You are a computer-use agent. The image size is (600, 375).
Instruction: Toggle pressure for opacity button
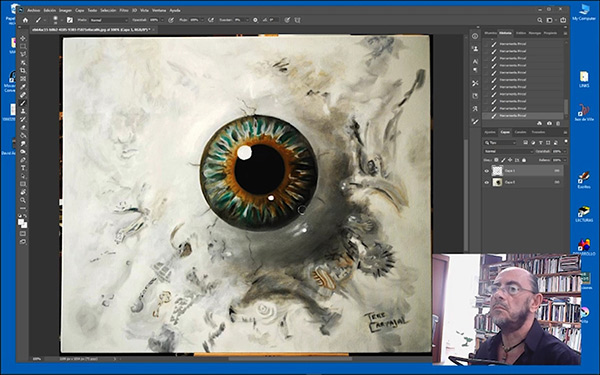point(171,20)
